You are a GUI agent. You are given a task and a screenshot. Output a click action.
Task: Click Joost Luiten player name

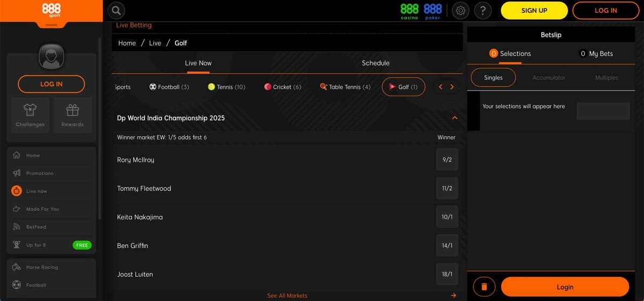point(135,274)
